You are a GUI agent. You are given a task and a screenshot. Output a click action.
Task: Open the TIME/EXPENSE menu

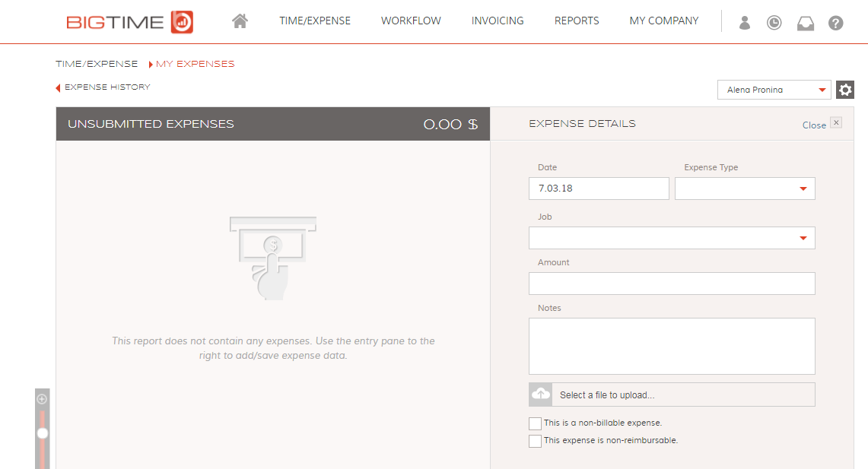click(315, 21)
